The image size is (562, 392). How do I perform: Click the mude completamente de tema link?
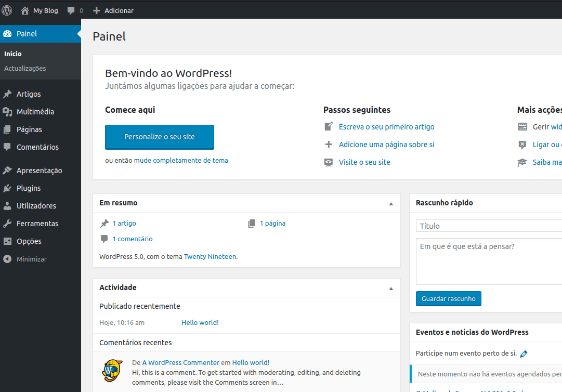[x=181, y=160]
